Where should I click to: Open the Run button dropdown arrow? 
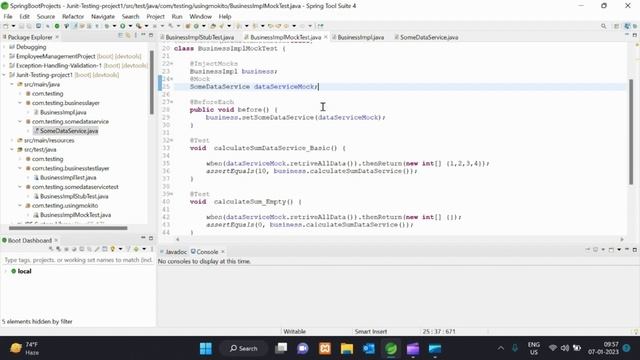(130, 26)
